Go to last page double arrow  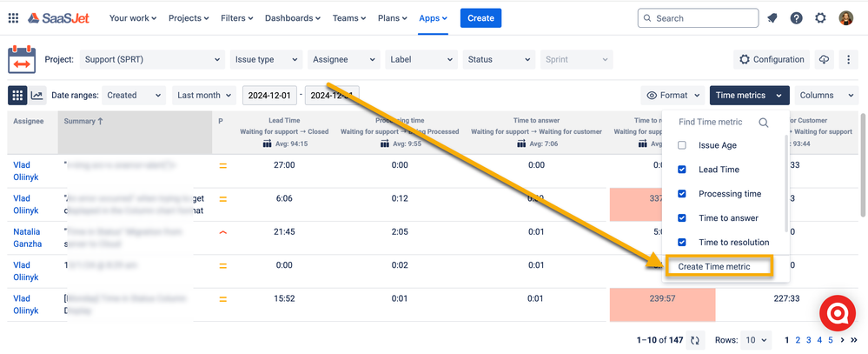[x=853, y=340]
